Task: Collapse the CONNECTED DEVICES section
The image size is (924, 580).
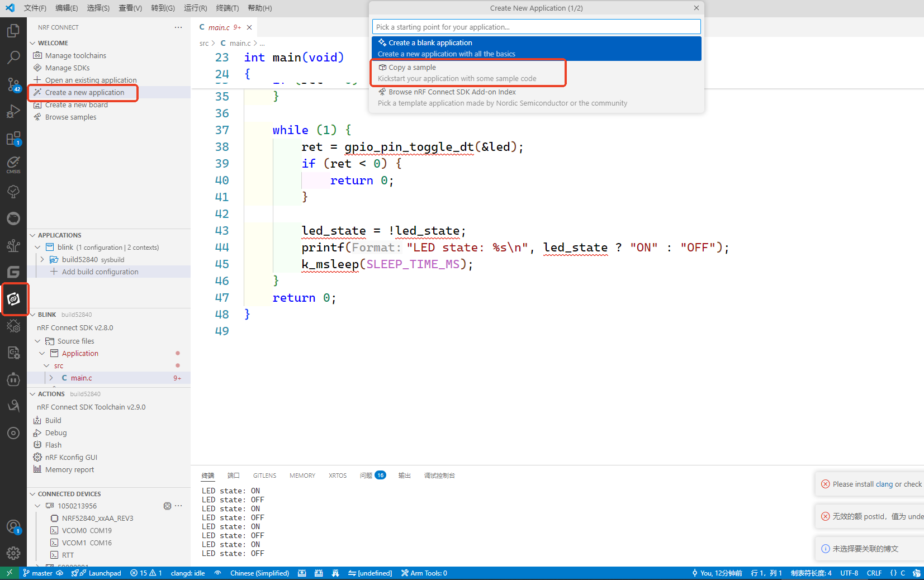Action: click(x=32, y=494)
